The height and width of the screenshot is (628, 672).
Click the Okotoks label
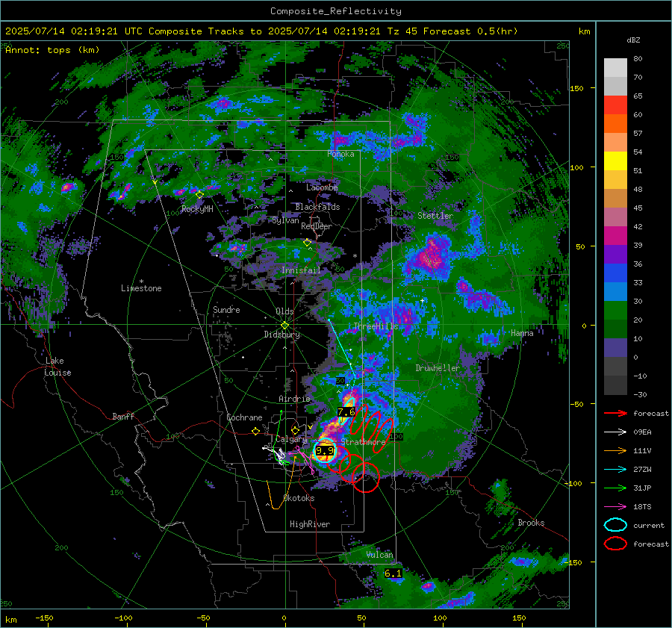(x=299, y=498)
